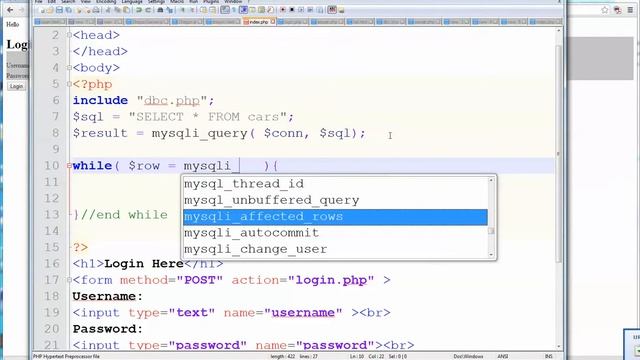Click the Login button in the browser page
The width and height of the screenshot is (640, 360).
[x=16, y=86]
